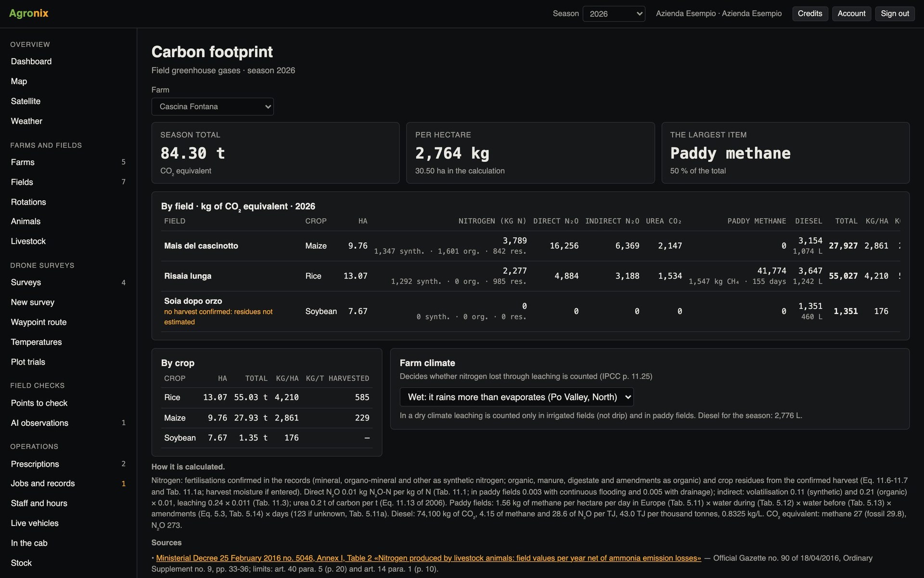Viewport: 924px width, 578px height.
Task: Open Jobs and records
Action: [68, 483]
